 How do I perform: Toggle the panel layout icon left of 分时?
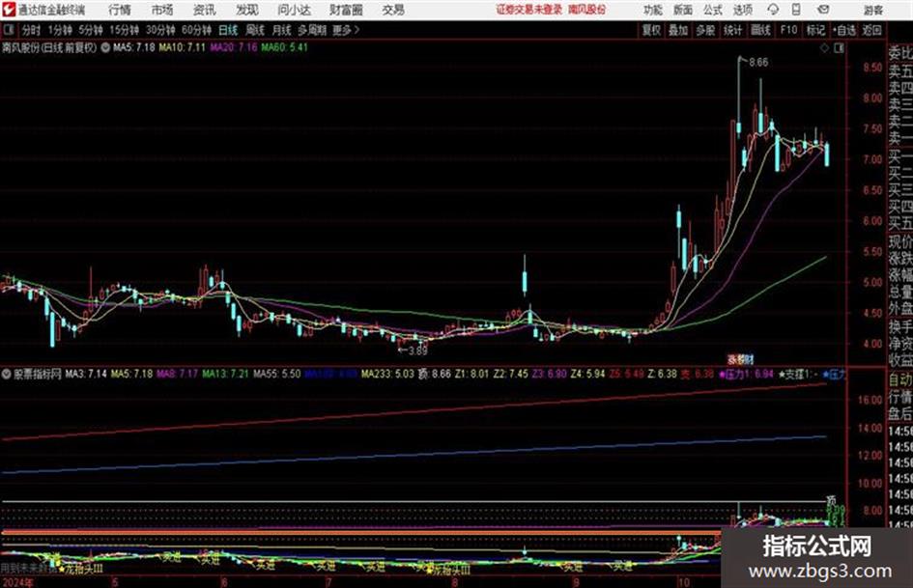(x=8, y=30)
